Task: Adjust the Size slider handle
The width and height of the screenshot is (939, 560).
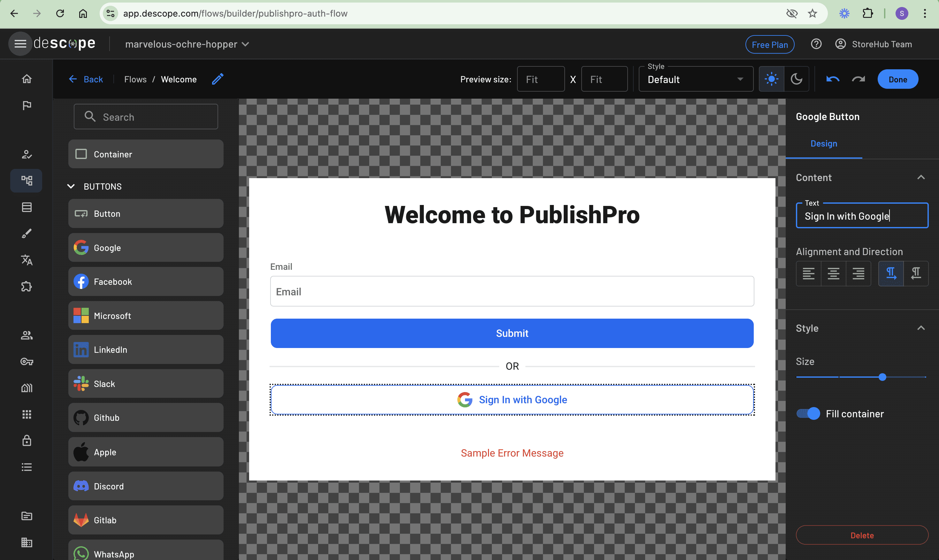Action: [882, 377]
